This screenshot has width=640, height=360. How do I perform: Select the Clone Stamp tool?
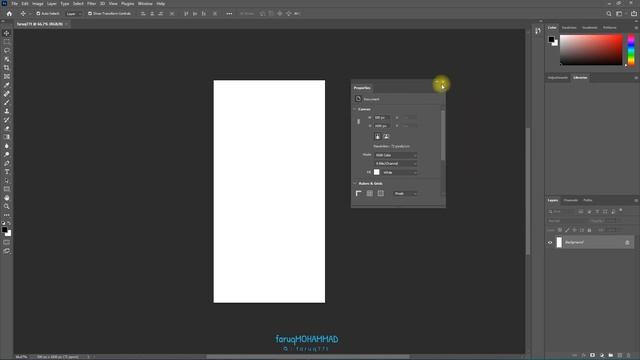[7, 111]
